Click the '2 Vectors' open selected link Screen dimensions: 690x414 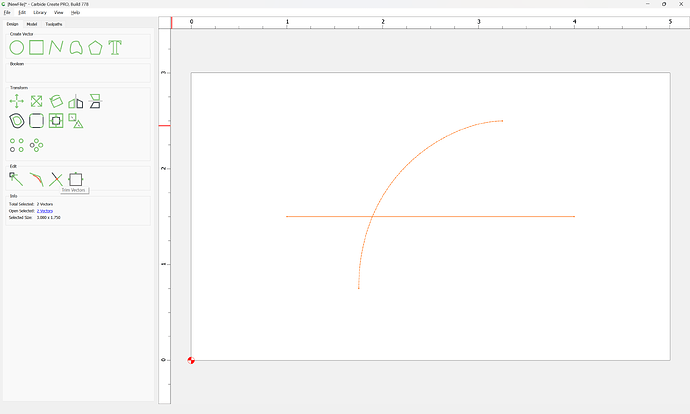[x=45, y=211]
